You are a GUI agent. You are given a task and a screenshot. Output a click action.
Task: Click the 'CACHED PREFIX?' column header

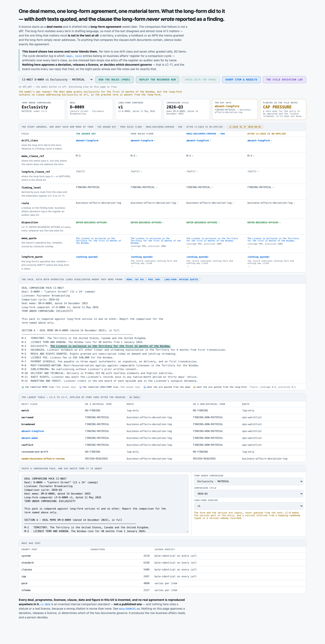(x=165, y=549)
